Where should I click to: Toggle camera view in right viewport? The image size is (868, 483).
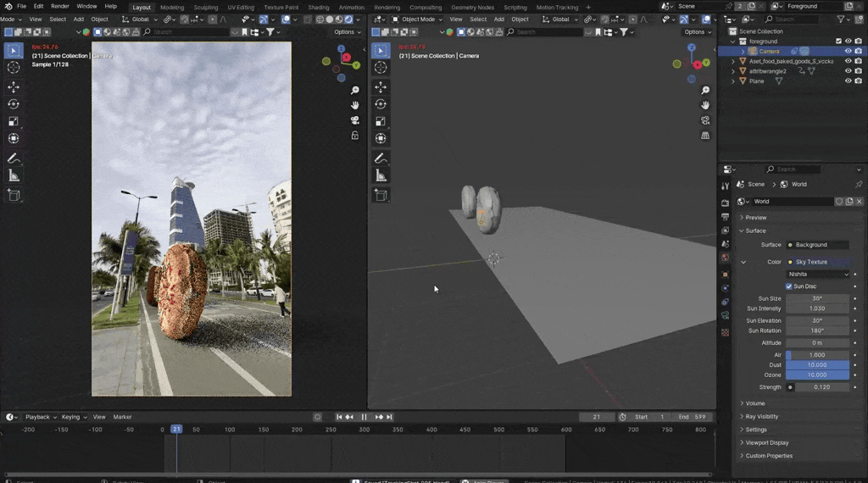705,120
